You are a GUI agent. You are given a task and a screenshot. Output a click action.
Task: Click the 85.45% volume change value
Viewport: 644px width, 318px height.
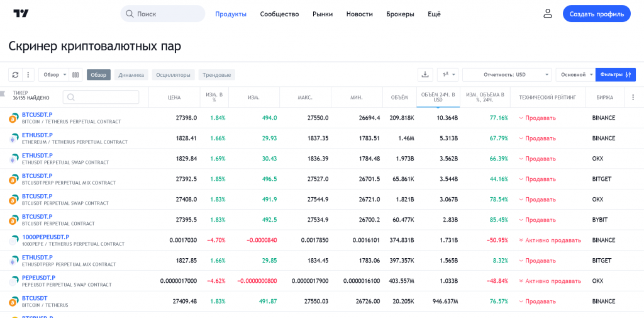point(499,220)
